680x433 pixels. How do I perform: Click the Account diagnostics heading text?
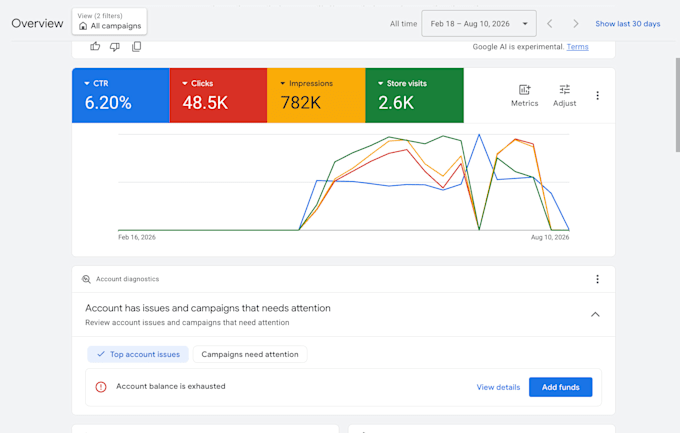[128, 279]
